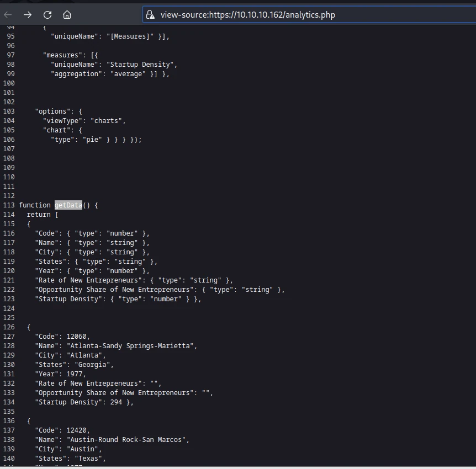Click the year value 1977 on line 131
Image resolution: width=476 pixels, height=469 pixels.
(x=75, y=374)
